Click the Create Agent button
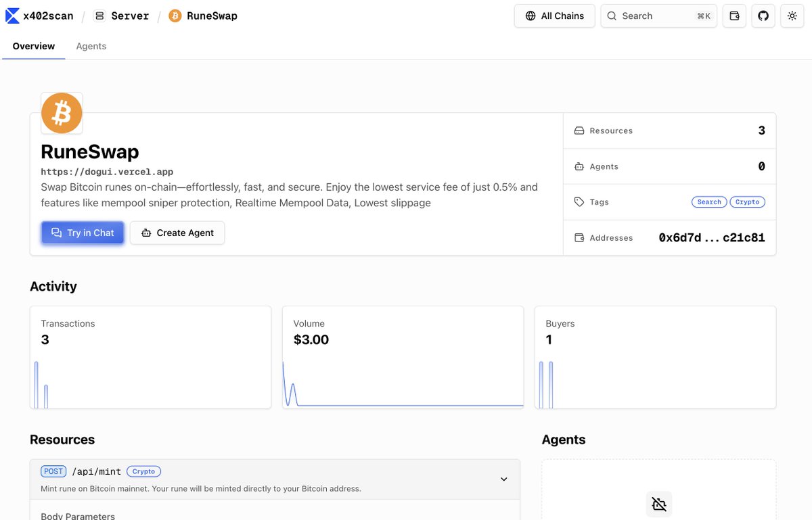This screenshot has width=812, height=520. pos(177,233)
